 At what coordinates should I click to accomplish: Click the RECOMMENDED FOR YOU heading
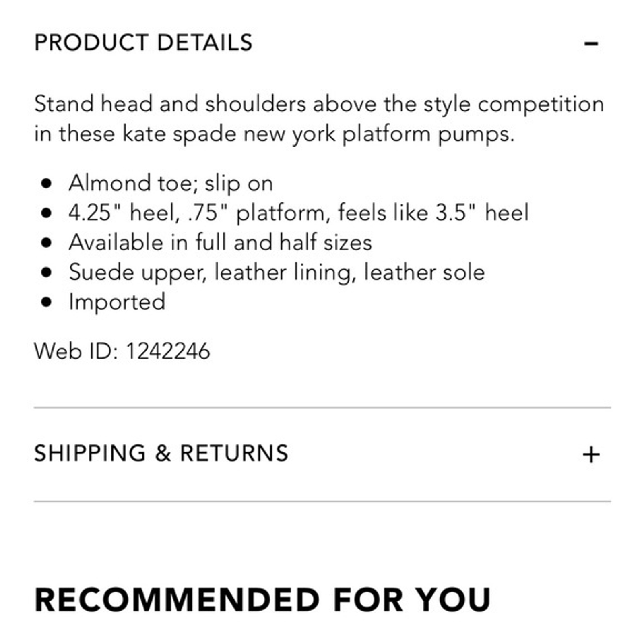point(262,600)
